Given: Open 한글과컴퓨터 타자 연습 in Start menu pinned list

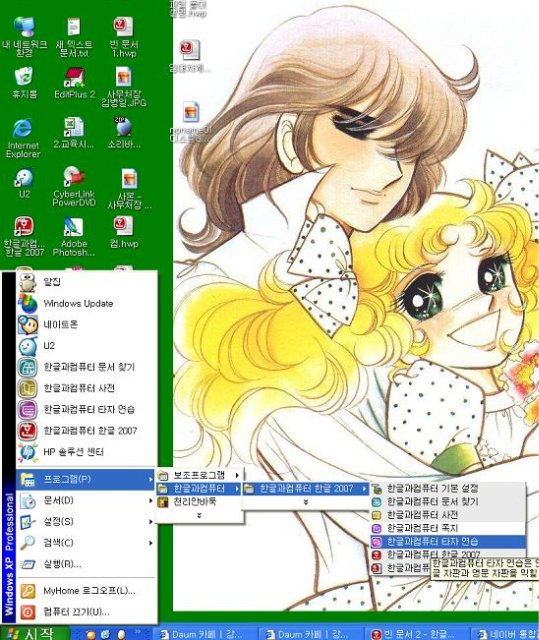Looking at the screenshot, I should pyautogui.click(x=87, y=409).
